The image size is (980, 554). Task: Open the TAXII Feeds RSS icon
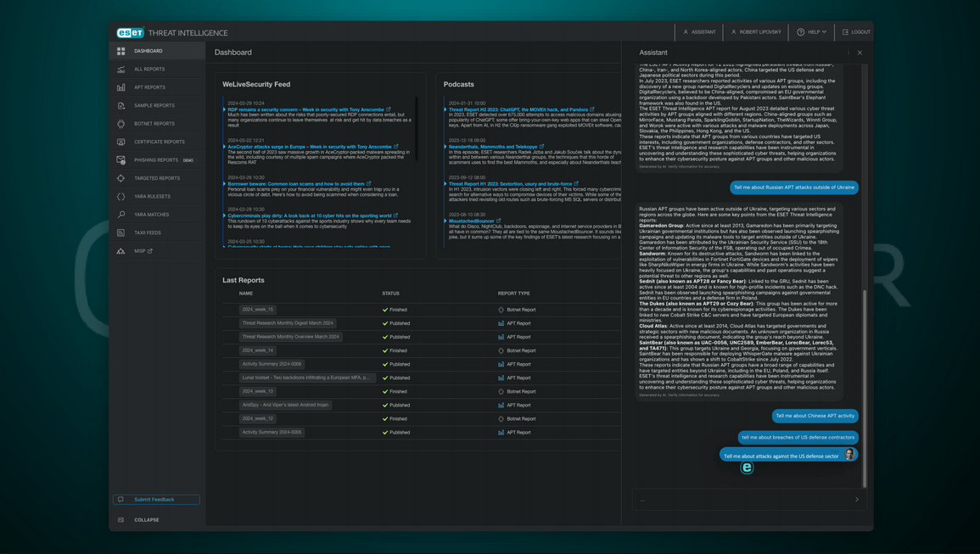coord(120,232)
